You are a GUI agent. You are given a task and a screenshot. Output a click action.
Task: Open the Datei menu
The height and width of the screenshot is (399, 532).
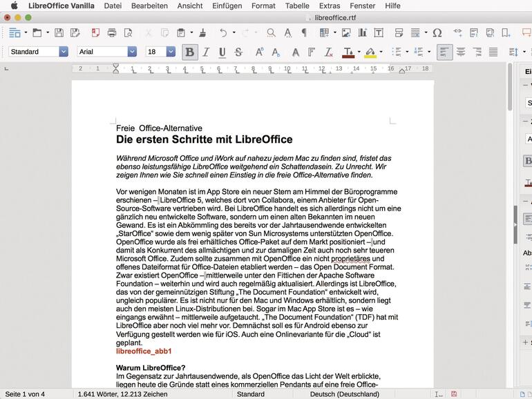(x=113, y=6)
